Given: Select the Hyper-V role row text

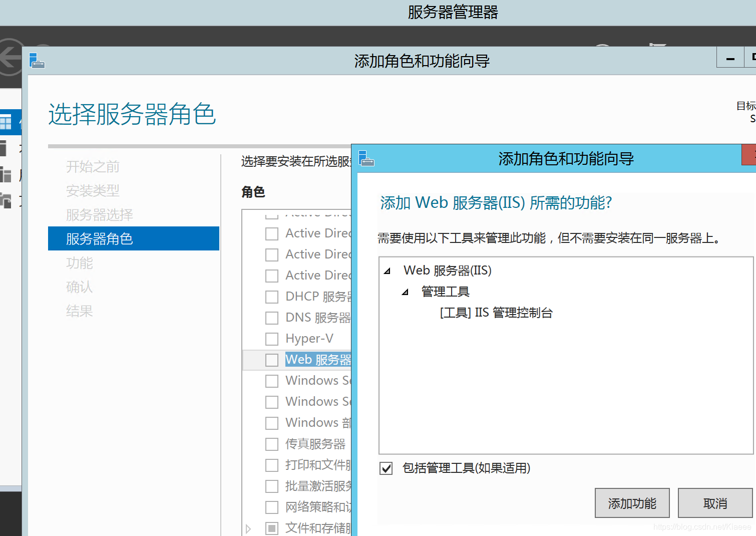Looking at the screenshot, I should pyautogui.click(x=309, y=339).
